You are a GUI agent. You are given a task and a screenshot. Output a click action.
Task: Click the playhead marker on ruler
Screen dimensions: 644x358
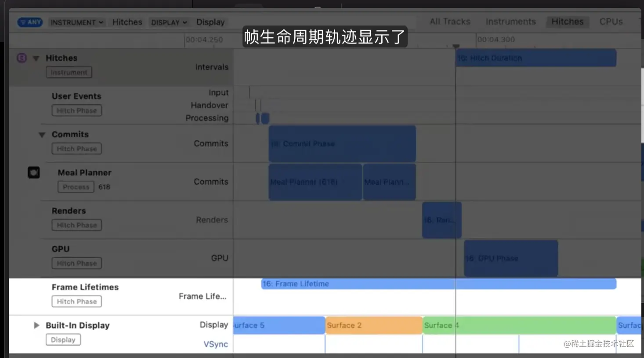[x=456, y=46]
